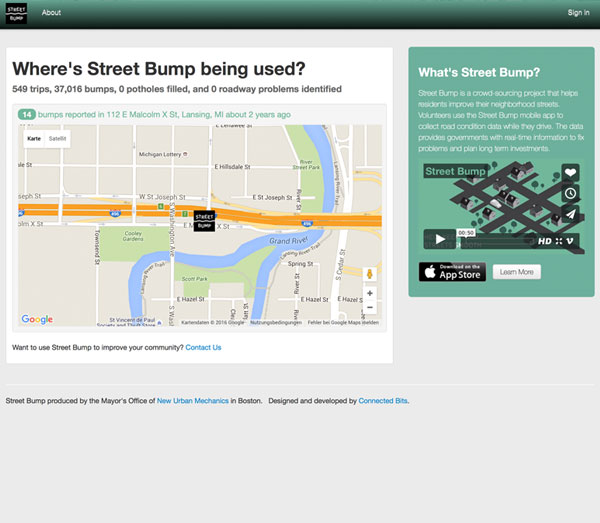Click Download on the App Store badge
This screenshot has height=523, width=600.
(x=452, y=272)
